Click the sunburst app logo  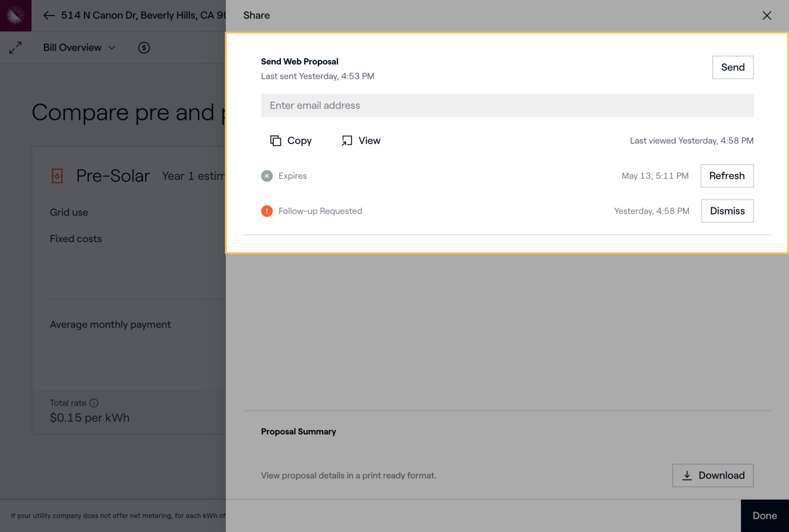[15, 15]
